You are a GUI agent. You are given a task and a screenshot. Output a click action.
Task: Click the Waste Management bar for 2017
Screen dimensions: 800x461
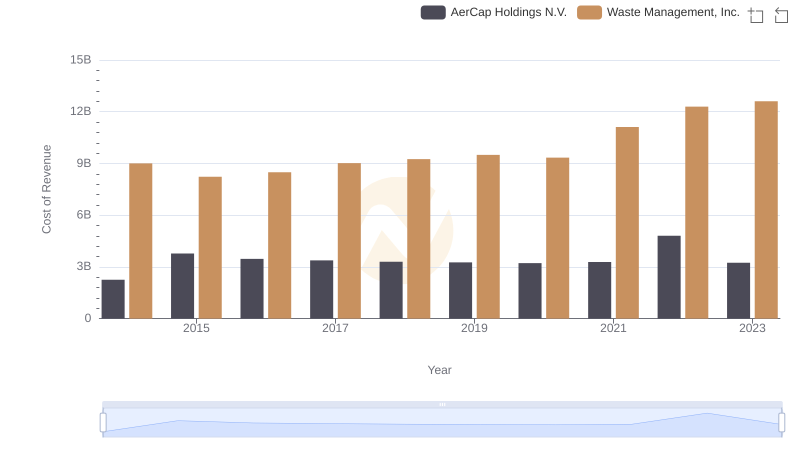[349, 241]
